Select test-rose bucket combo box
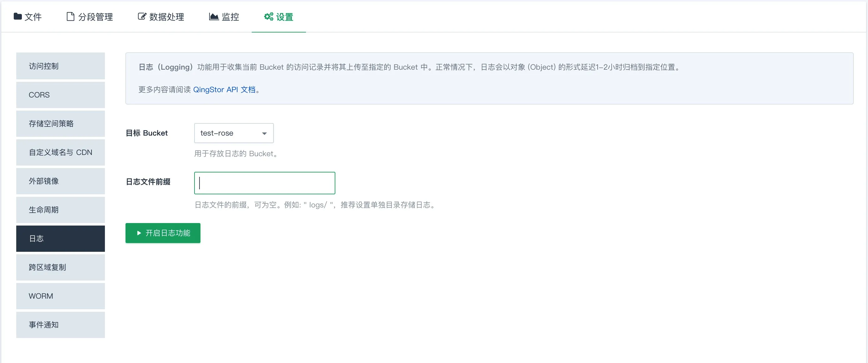Screen dimensions: 868x363 coord(233,133)
